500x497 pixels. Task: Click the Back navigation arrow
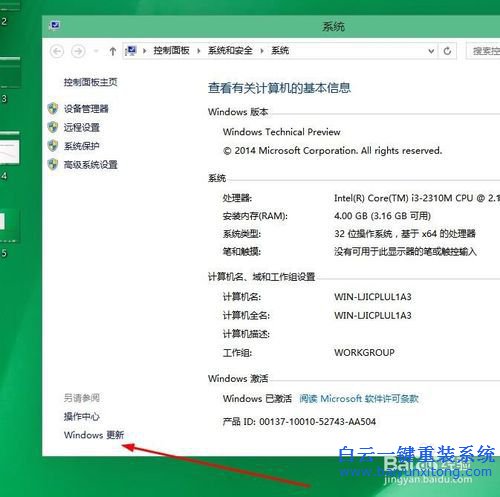click(57, 51)
